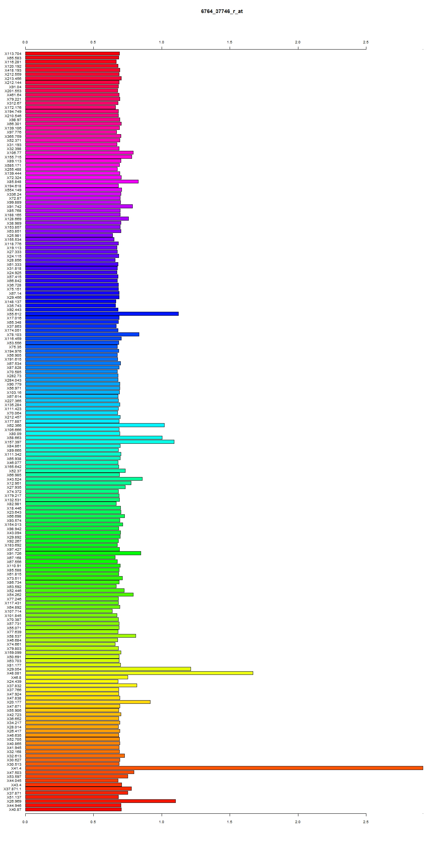Select the X418.193 row label

click(x=13, y=70)
